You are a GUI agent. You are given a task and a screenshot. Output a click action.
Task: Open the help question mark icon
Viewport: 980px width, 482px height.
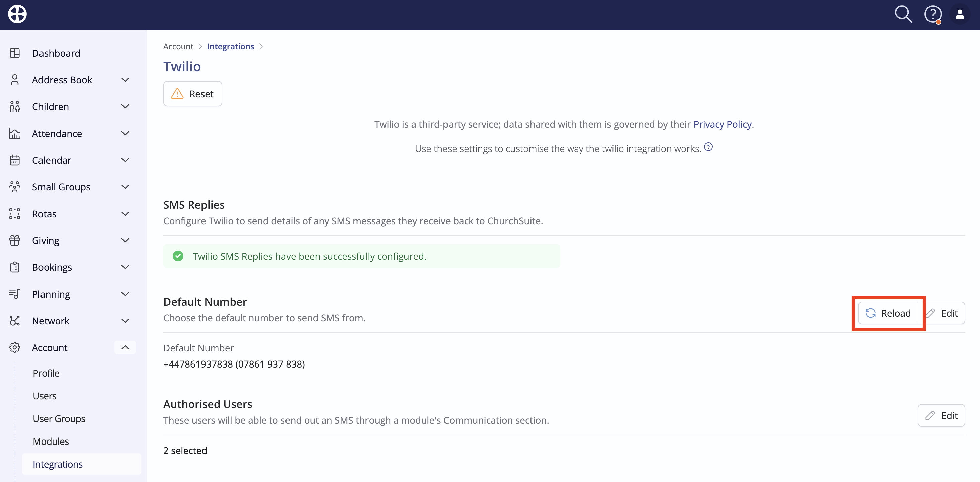tap(933, 15)
